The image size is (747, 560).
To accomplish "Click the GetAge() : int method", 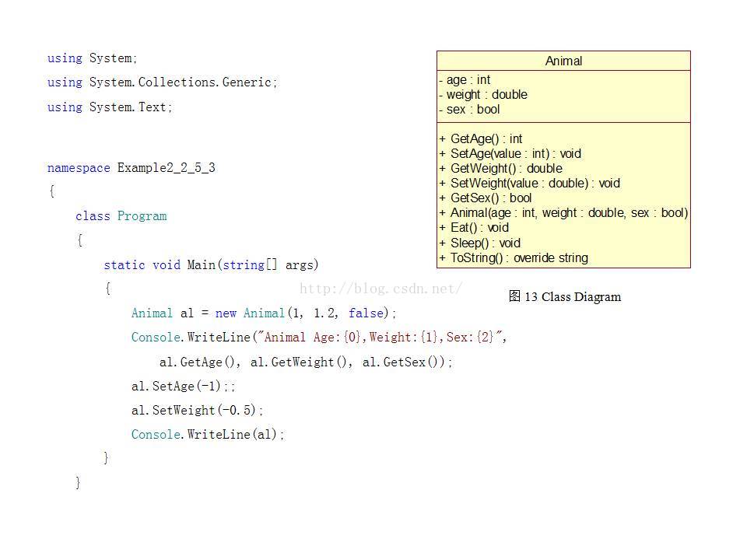I will (x=481, y=139).
